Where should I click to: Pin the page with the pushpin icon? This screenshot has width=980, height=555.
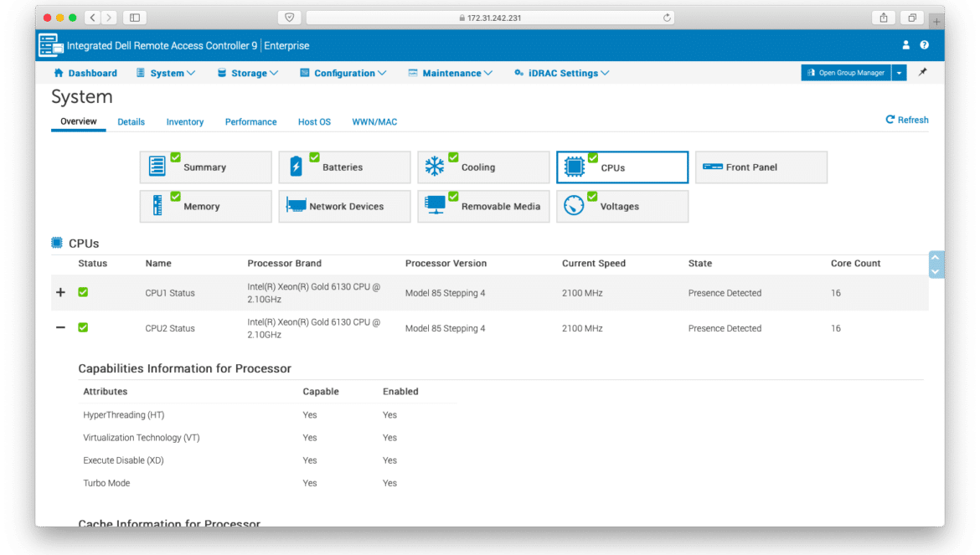click(922, 73)
